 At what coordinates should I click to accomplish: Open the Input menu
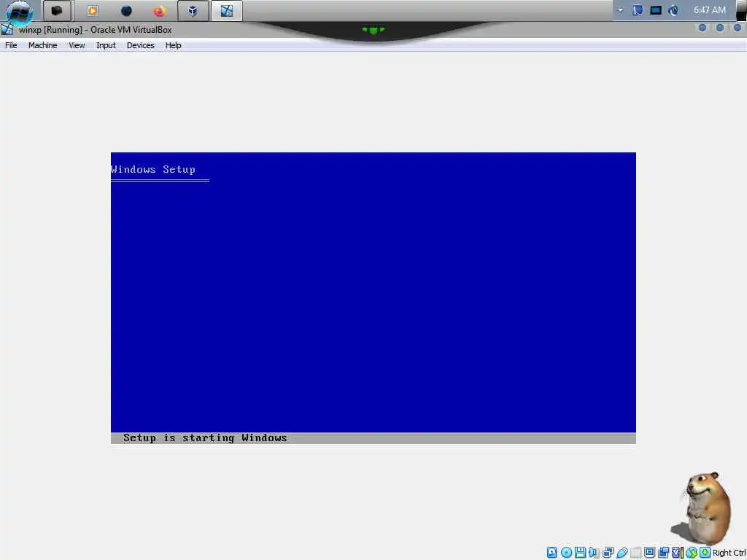pos(106,45)
